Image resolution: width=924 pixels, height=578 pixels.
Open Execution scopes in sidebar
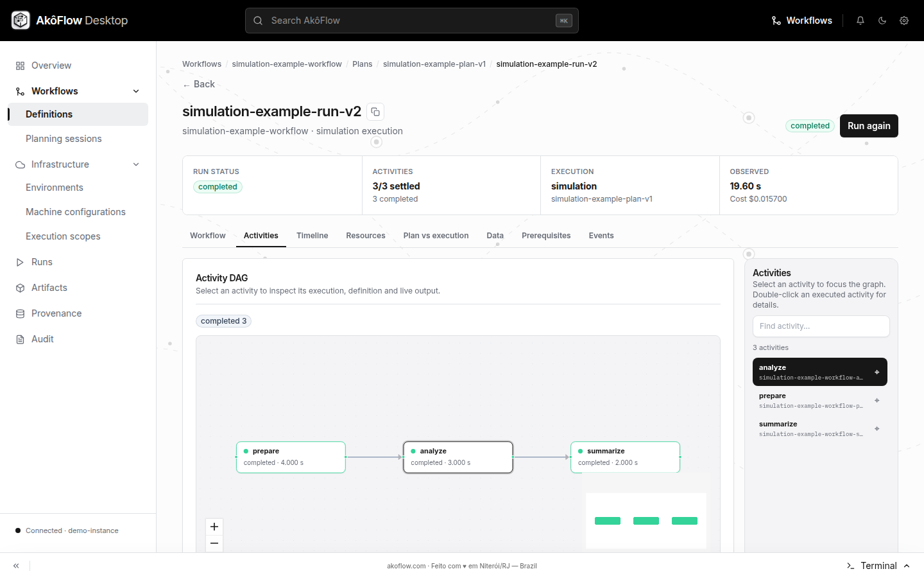click(78, 236)
